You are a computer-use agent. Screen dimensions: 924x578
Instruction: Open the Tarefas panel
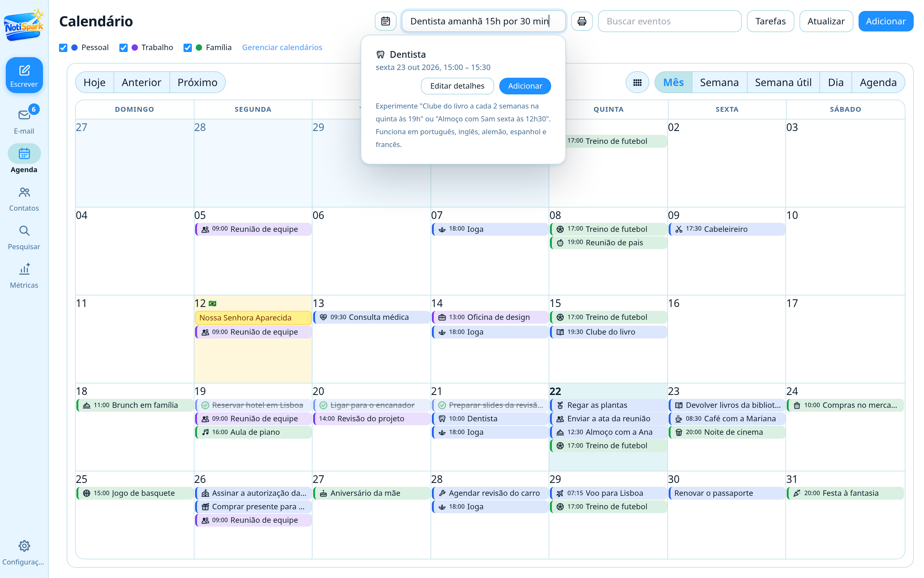click(x=770, y=21)
